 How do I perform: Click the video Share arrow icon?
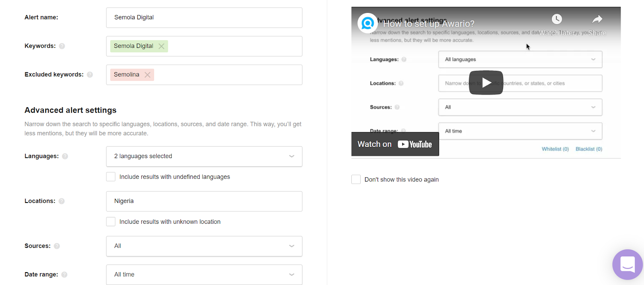[x=597, y=19]
